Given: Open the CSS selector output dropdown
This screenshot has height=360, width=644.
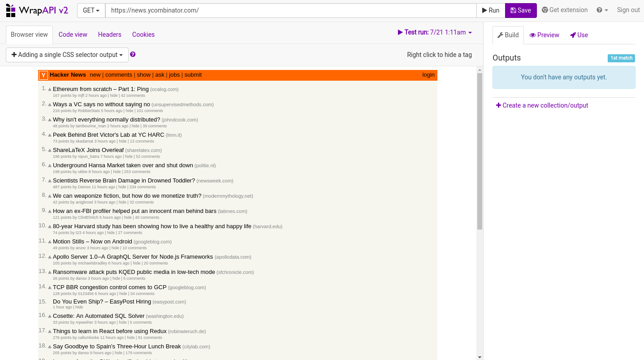Looking at the screenshot, I should tap(67, 55).
